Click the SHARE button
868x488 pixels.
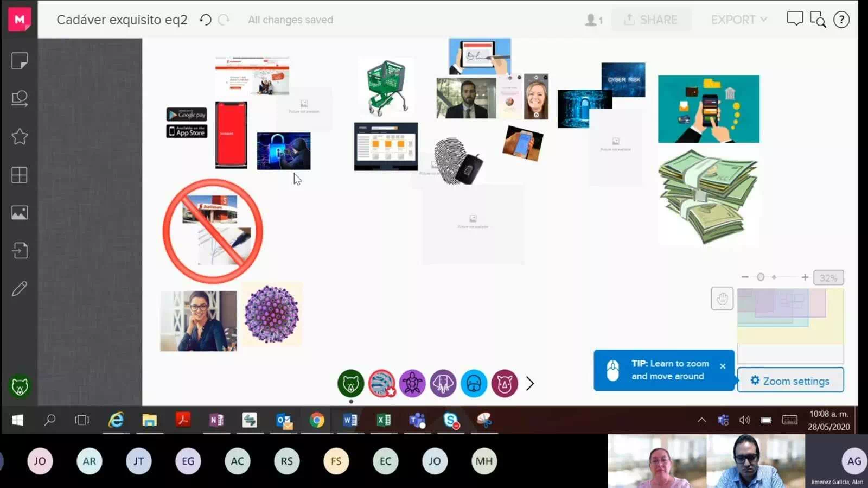click(x=651, y=20)
